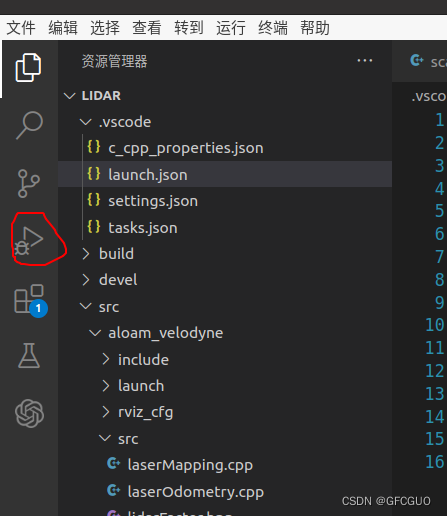Click the JSON icon beside tasks.json

point(94,227)
